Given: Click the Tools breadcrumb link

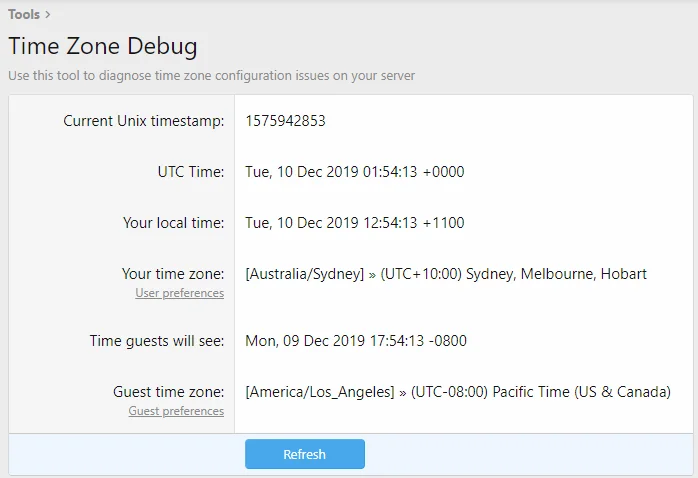Looking at the screenshot, I should click(x=24, y=14).
